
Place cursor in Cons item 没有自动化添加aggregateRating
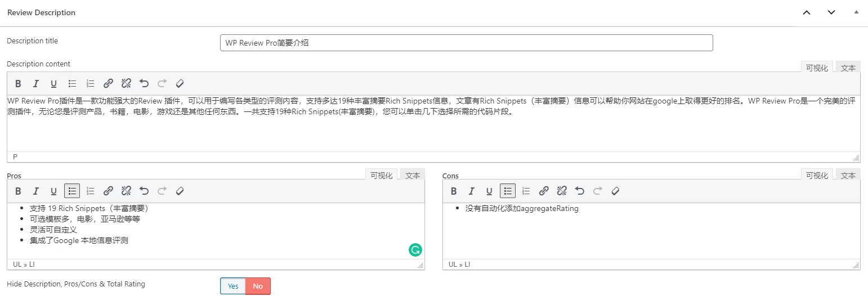pos(522,209)
